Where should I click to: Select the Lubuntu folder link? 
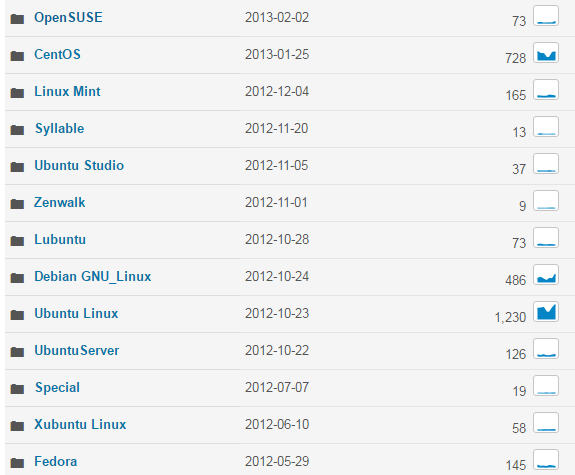(60, 240)
